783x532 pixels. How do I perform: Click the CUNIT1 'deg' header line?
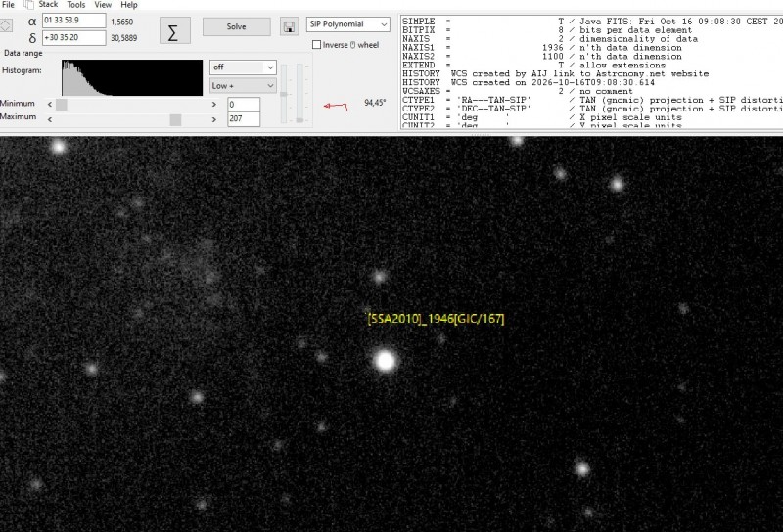(x=542, y=117)
